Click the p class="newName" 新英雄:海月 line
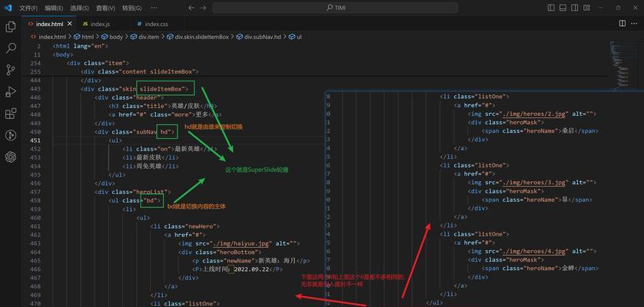 tap(251, 261)
